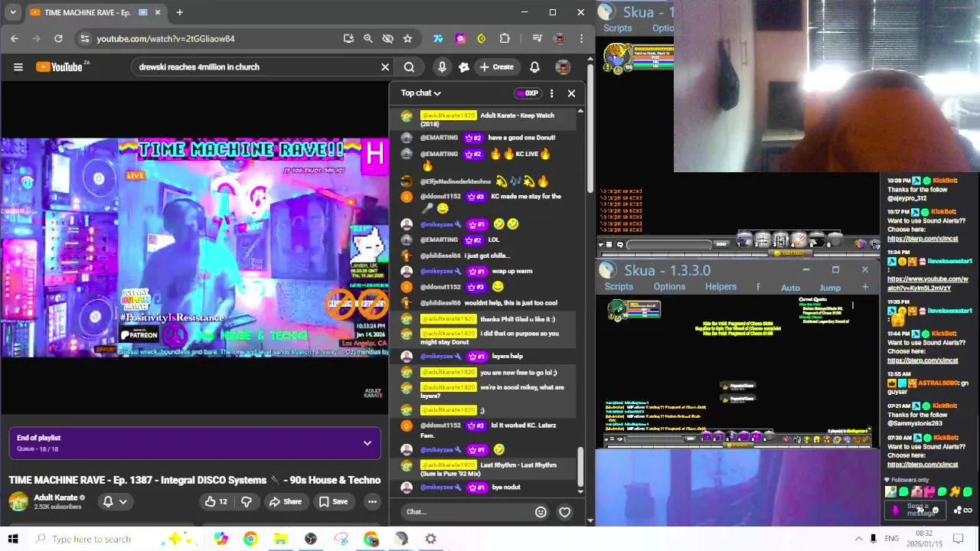Reload the page in Chrome

[58, 38]
